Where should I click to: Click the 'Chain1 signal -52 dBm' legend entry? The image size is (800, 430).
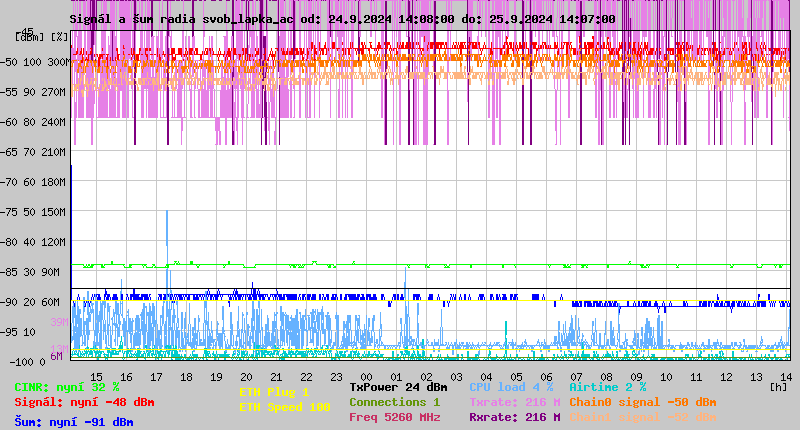[643, 417]
